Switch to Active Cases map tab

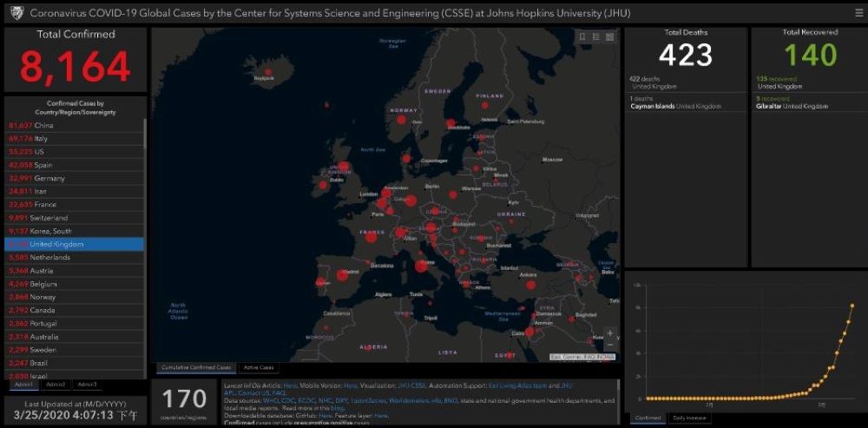[x=258, y=368]
